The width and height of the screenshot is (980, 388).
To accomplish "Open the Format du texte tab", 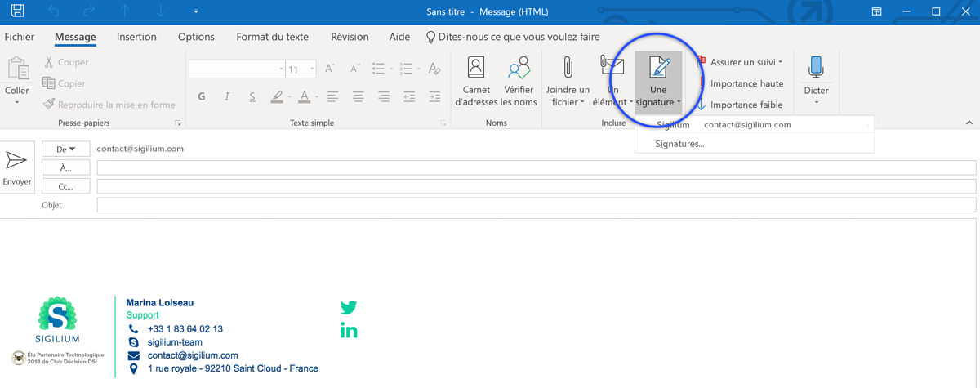I will (273, 37).
